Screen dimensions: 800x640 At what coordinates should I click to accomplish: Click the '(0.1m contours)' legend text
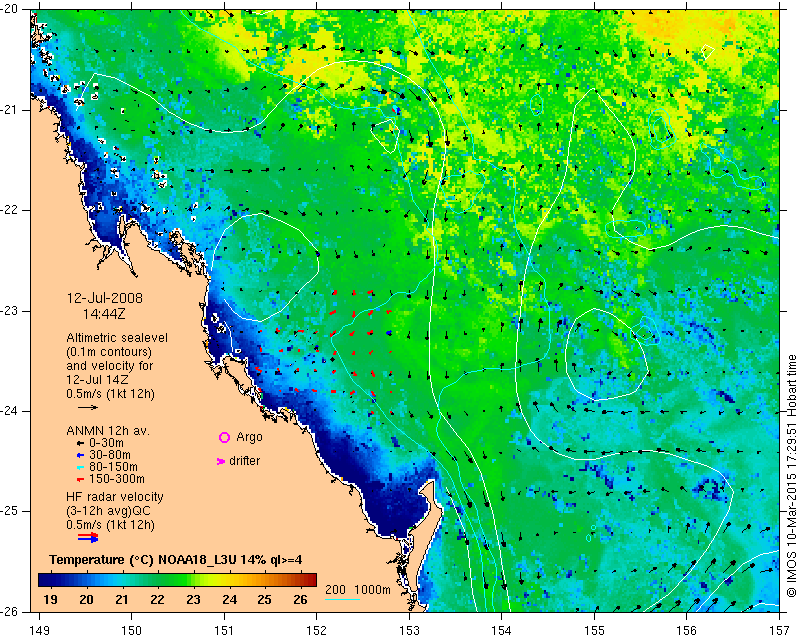tap(109, 352)
